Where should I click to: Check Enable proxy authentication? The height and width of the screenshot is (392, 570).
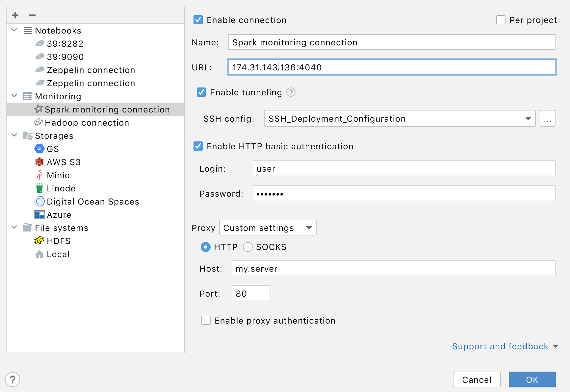point(206,320)
